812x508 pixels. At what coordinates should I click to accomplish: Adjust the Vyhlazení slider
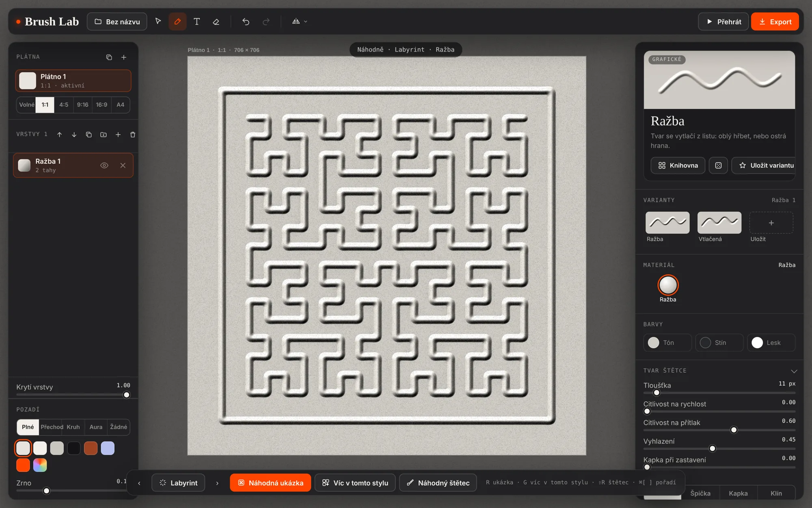719,449
